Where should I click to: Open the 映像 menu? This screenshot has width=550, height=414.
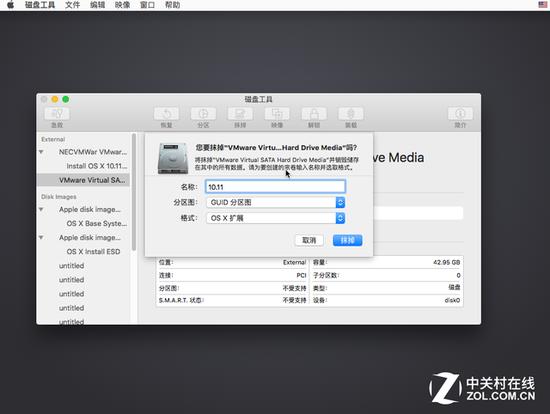[x=122, y=5]
